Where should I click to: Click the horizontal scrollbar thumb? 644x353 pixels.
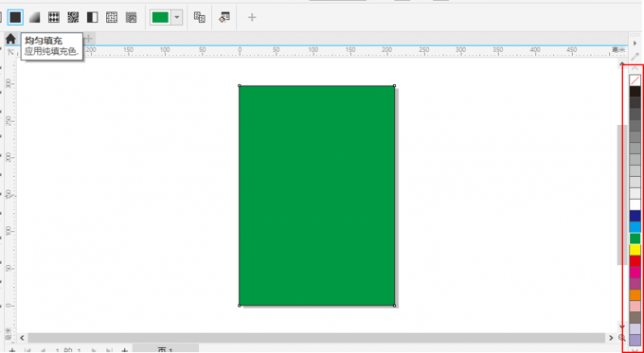coord(316,338)
